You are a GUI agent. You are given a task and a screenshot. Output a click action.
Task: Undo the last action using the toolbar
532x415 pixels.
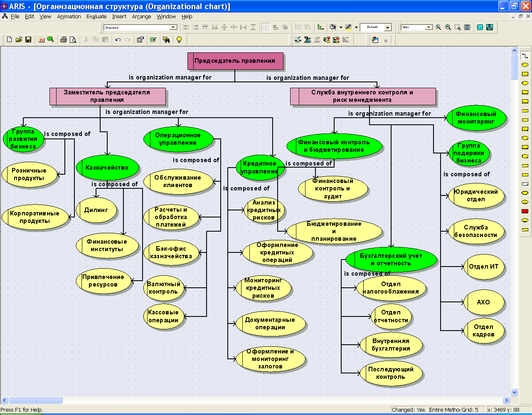(118, 40)
